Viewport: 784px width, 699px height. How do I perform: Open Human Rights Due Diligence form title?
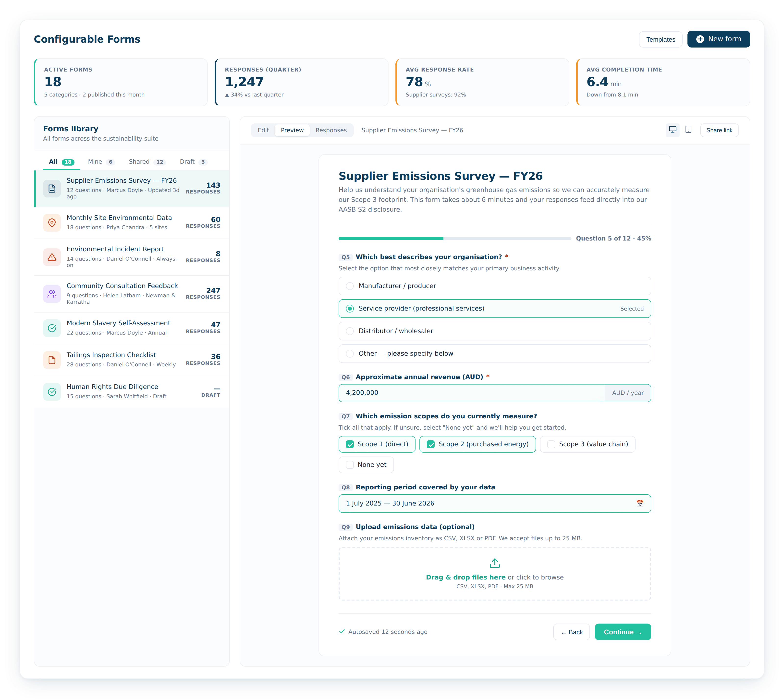click(x=112, y=387)
